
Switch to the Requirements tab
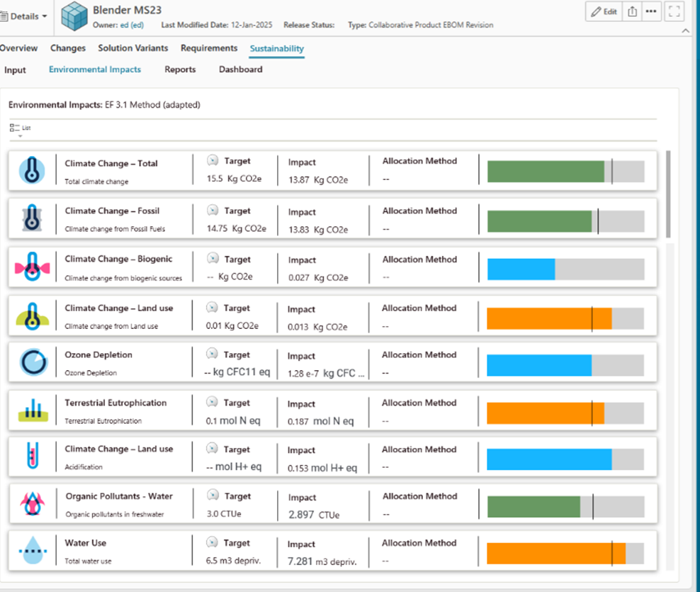click(x=208, y=48)
